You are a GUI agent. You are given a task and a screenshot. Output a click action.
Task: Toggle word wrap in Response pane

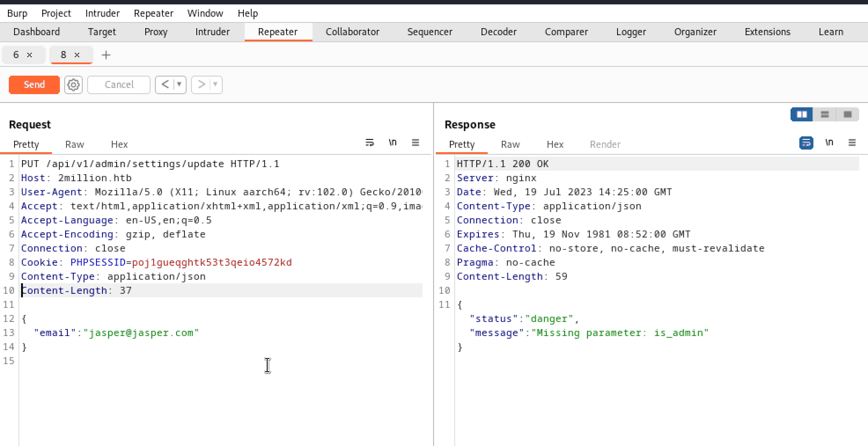pyautogui.click(x=806, y=143)
